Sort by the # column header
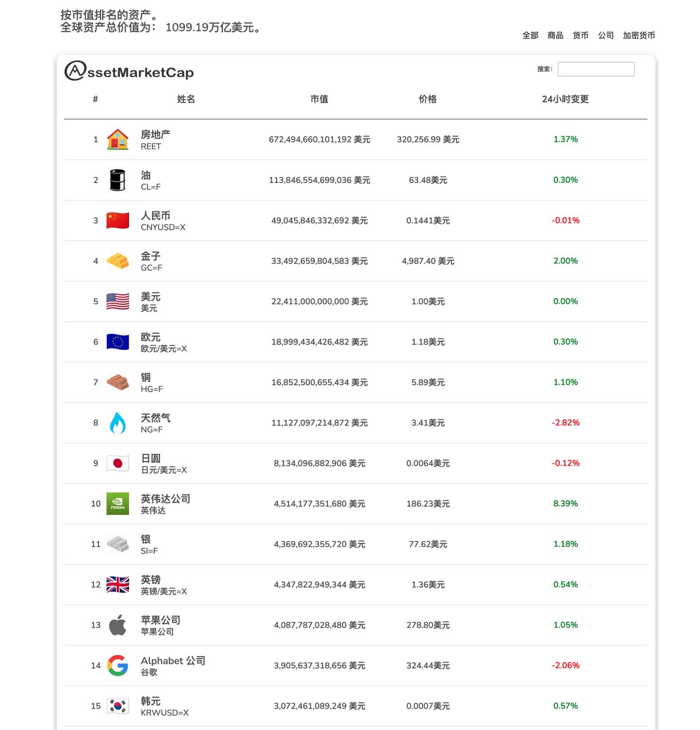 [96, 99]
